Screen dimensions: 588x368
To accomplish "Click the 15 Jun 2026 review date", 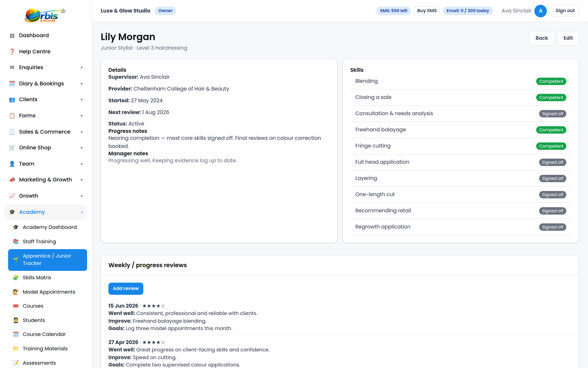I will point(123,306).
